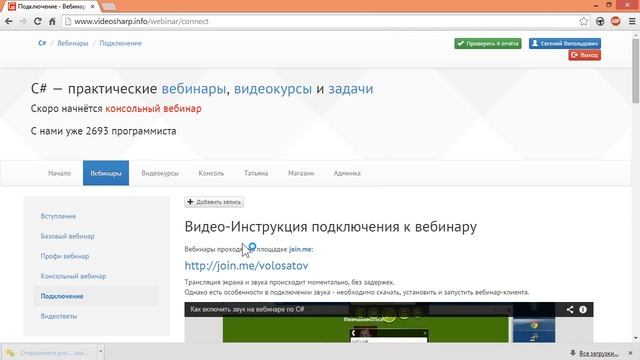Click the round extension icon beside the star
The width and height of the screenshot is (640, 360).
(600, 21)
